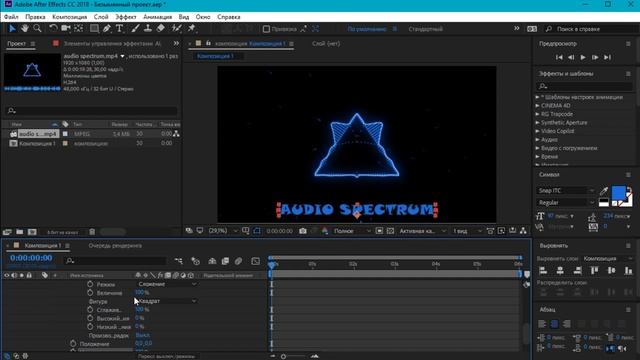Switch to the Элементы управления эффектами tab
The width and height of the screenshot is (640, 360).
tap(112, 44)
